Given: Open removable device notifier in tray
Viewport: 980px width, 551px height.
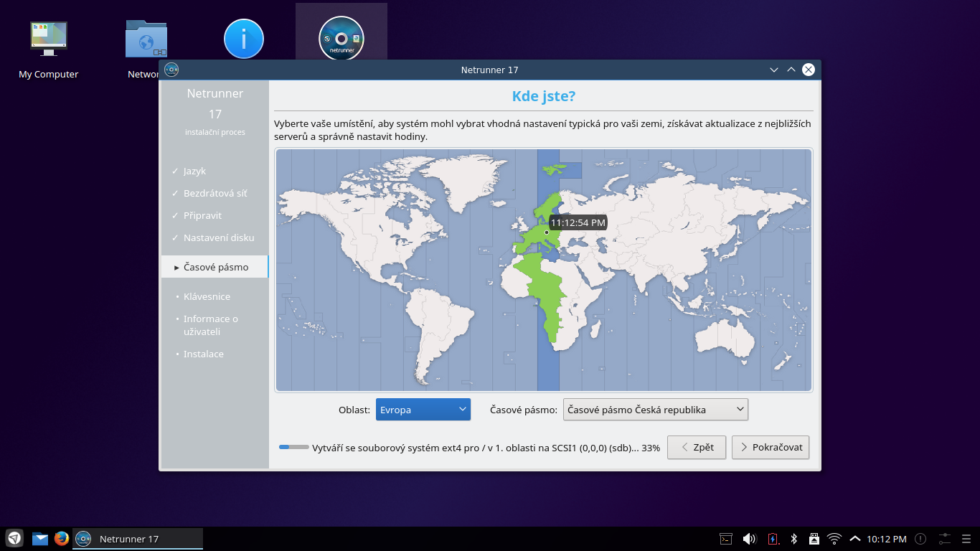Looking at the screenshot, I should (x=814, y=539).
